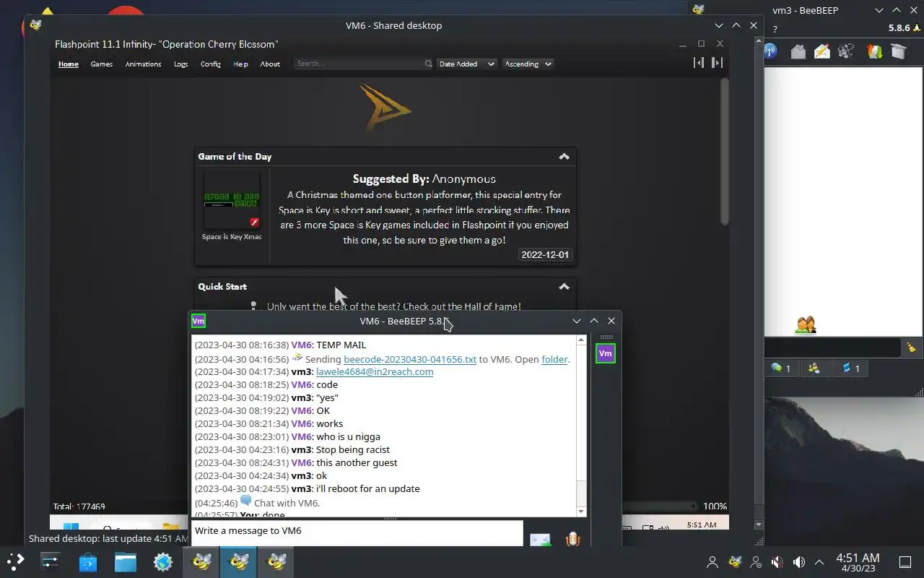Viewport: 924px width, 578px height.
Task: Click the compose message envelope icon in vm3 BeeBEEP
Action: (x=822, y=51)
